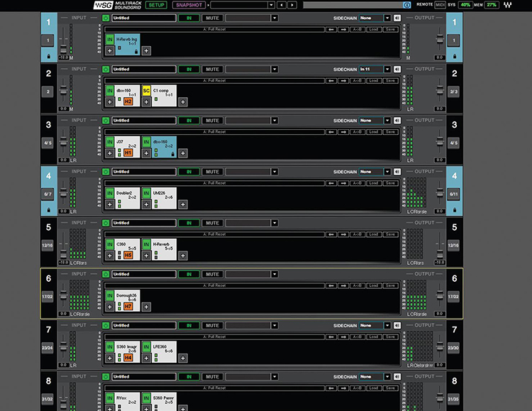Click rack 5 input channel 12/16 button
Viewport: 532px width, 411px height.
pyautogui.click(x=48, y=245)
